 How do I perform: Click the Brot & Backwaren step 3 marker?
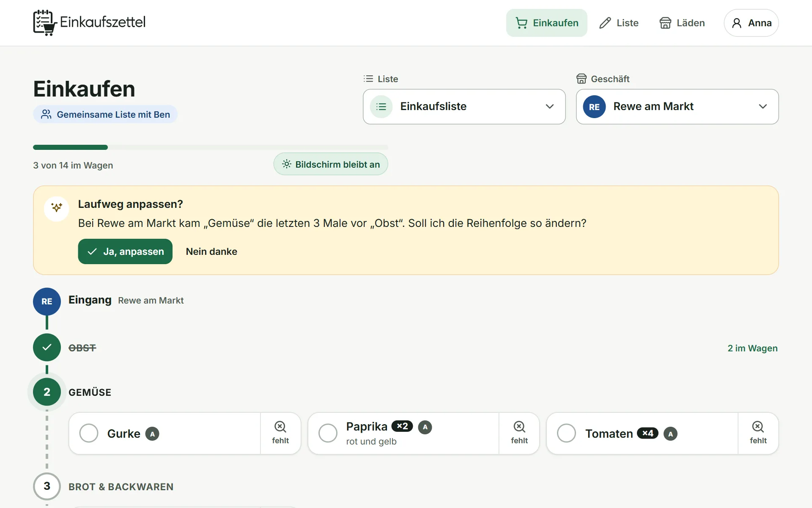[x=47, y=486]
